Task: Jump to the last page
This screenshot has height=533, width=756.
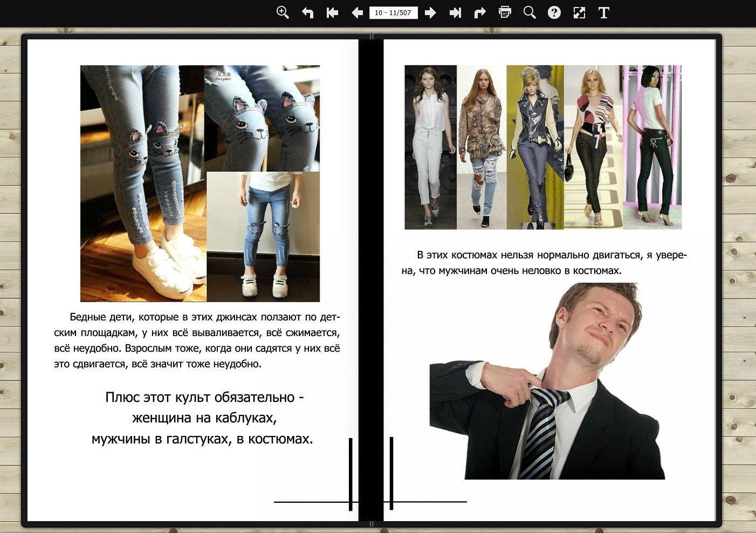Action: click(455, 12)
